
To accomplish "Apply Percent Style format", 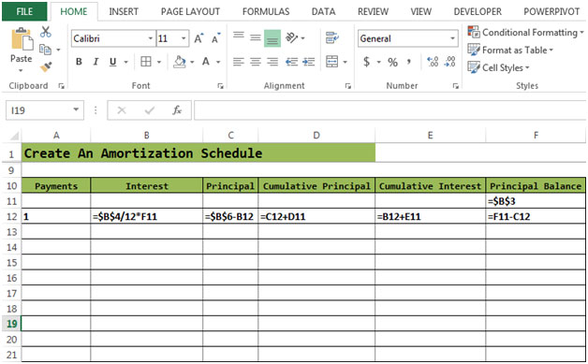I will tap(392, 62).
